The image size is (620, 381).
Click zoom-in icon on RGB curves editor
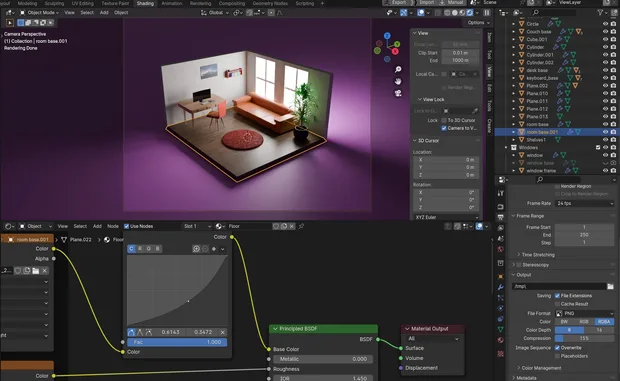point(196,249)
